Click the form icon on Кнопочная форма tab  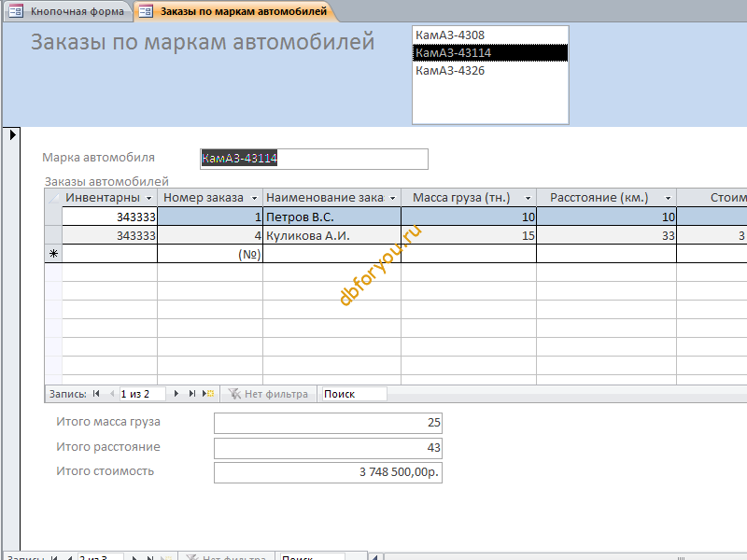tap(16, 11)
